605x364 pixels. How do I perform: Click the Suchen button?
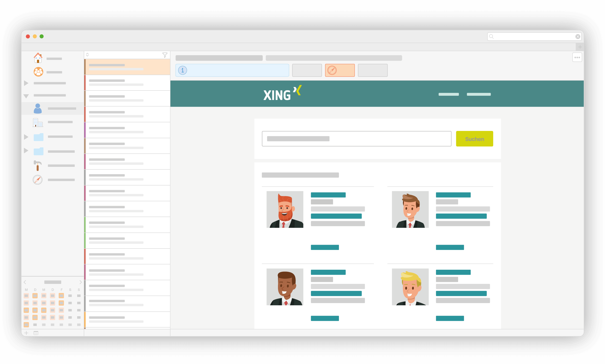coord(474,139)
